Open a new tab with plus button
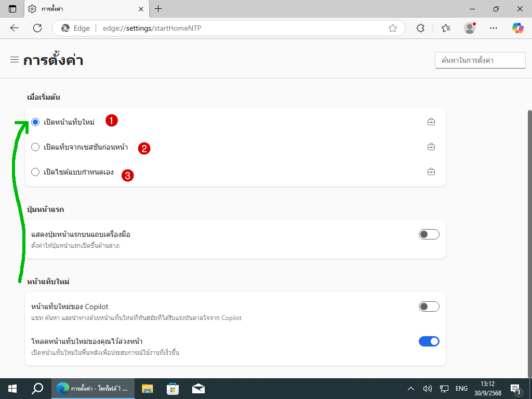 [x=158, y=9]
